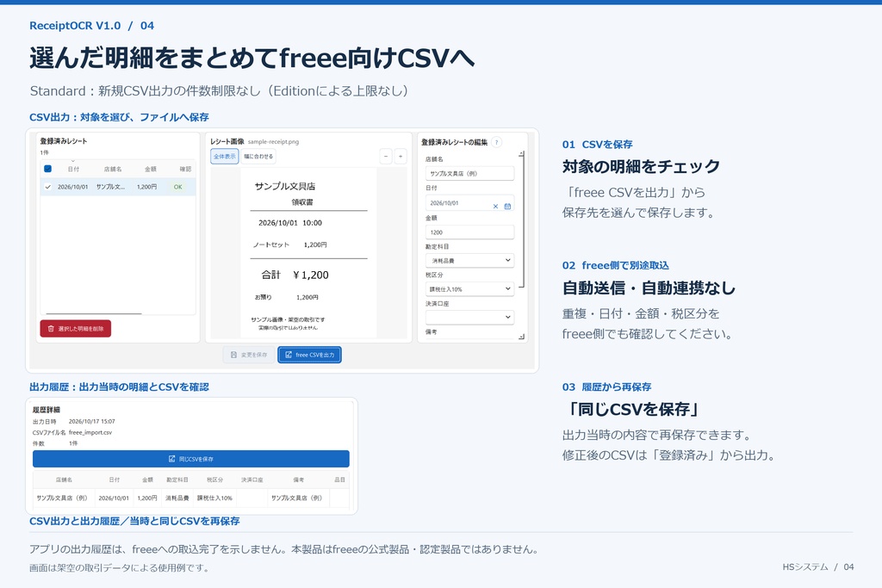
Task: Open the calendar picker in the 日付 field
Action: tap(507, 207)
